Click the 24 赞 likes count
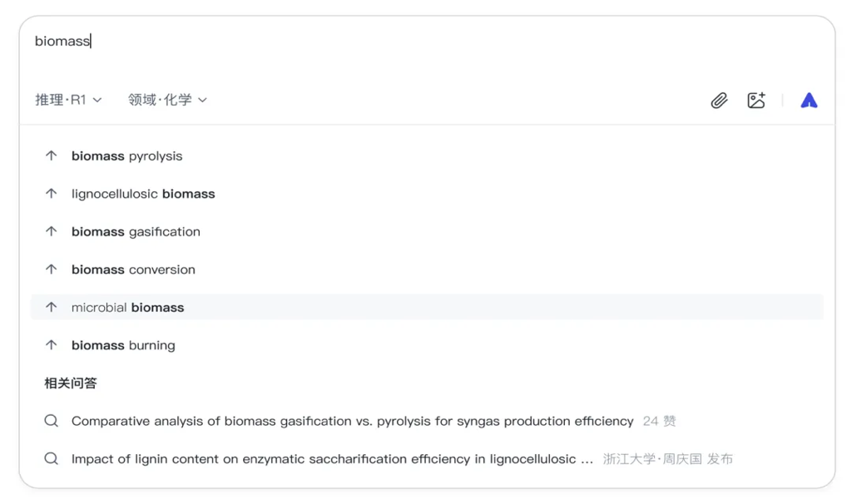This screenshot has height=504, width=852. click(659, 422)
